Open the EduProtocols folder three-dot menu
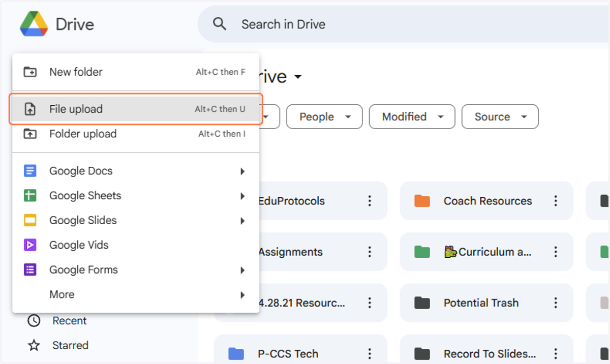 click(x=370, y=201)
